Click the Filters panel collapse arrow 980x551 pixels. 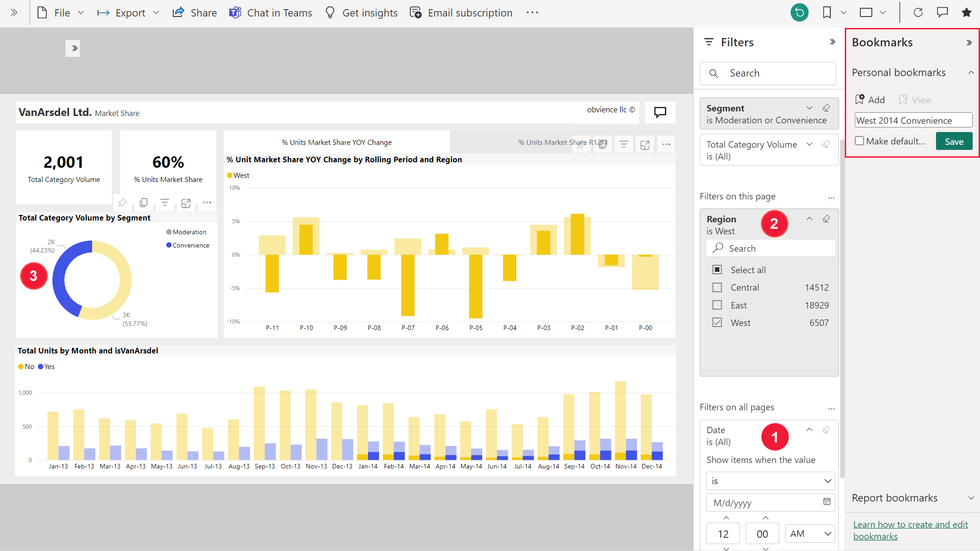832,42
